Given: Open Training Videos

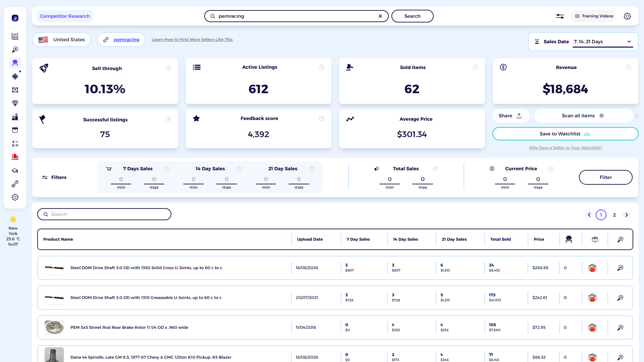Looking at the screenshot, I should tap(594, 16).
